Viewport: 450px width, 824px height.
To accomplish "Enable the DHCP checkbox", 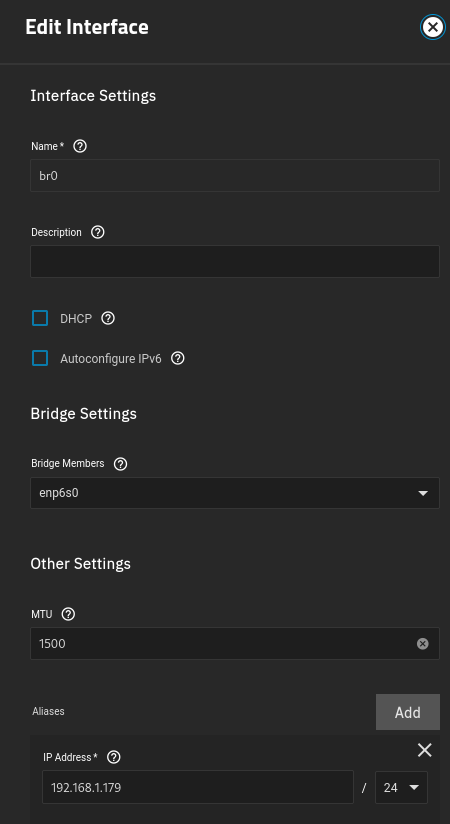I will [40, 318].
